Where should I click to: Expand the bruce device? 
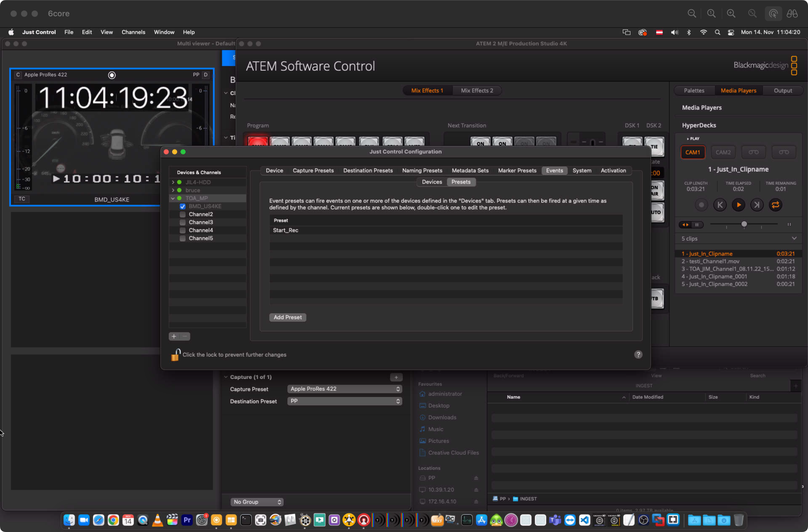coord(173,190)
